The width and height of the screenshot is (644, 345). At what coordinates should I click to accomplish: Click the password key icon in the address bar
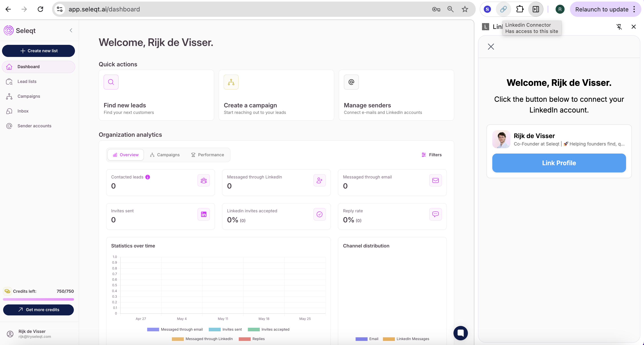coord(436,9)
